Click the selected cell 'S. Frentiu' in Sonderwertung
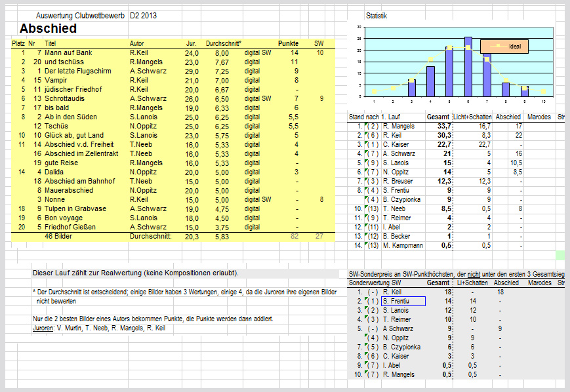 click(x=403, y=301)
